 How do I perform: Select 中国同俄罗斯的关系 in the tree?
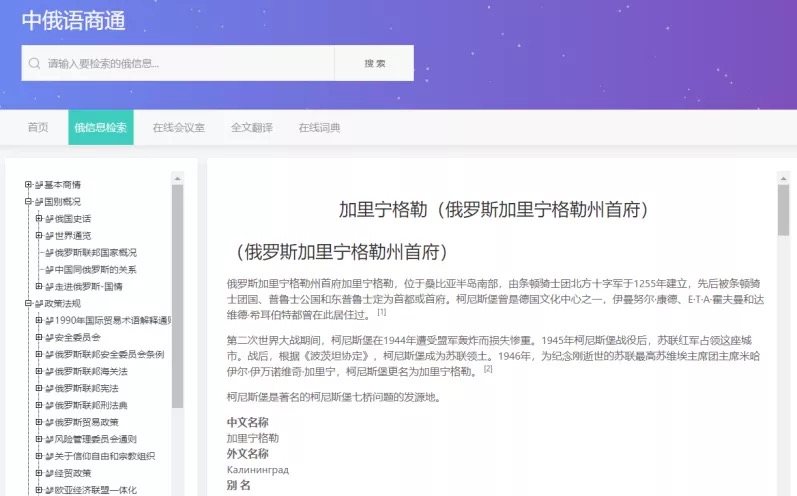pyautogui.click(x=96, y=270)
